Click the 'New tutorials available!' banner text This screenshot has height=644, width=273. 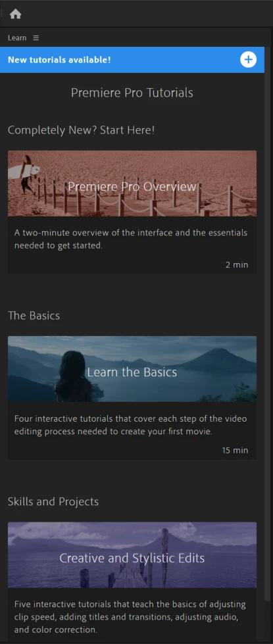tap(59, 60)
